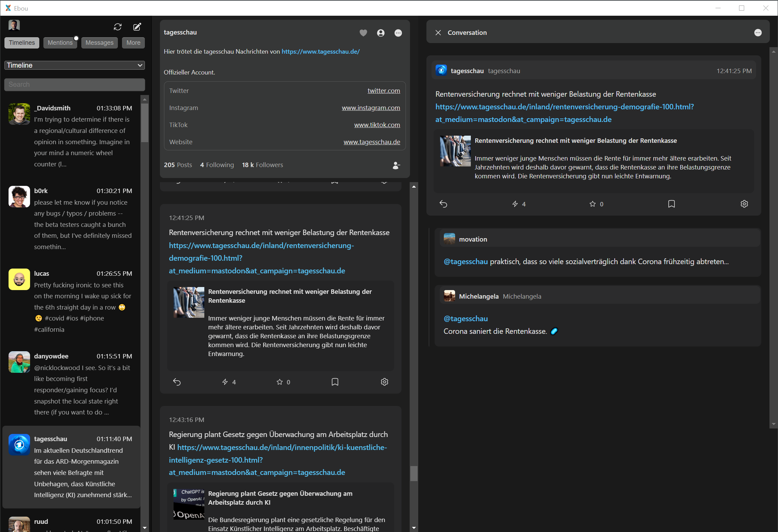Image resolution: width=778 pixels, height=532 pixels.
Task: Reply to the conversation's top tagesschau post
Action: point(443,204)
